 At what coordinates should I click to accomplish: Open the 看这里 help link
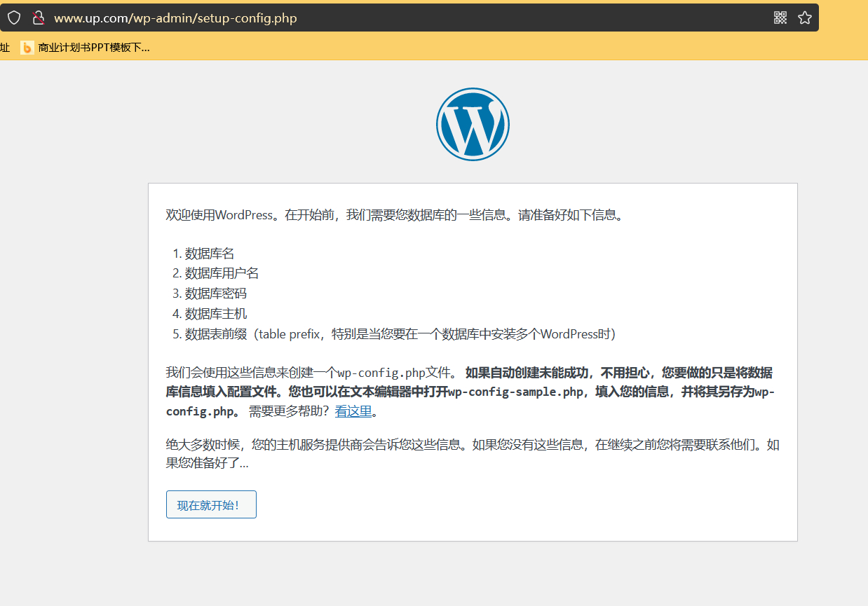click(353, 411)
